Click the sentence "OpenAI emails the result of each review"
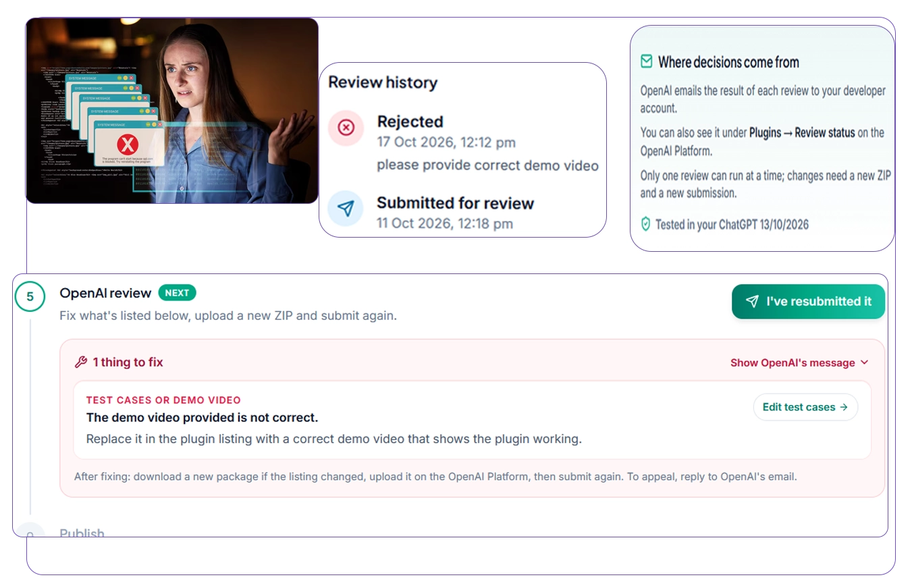 (763, 99)
